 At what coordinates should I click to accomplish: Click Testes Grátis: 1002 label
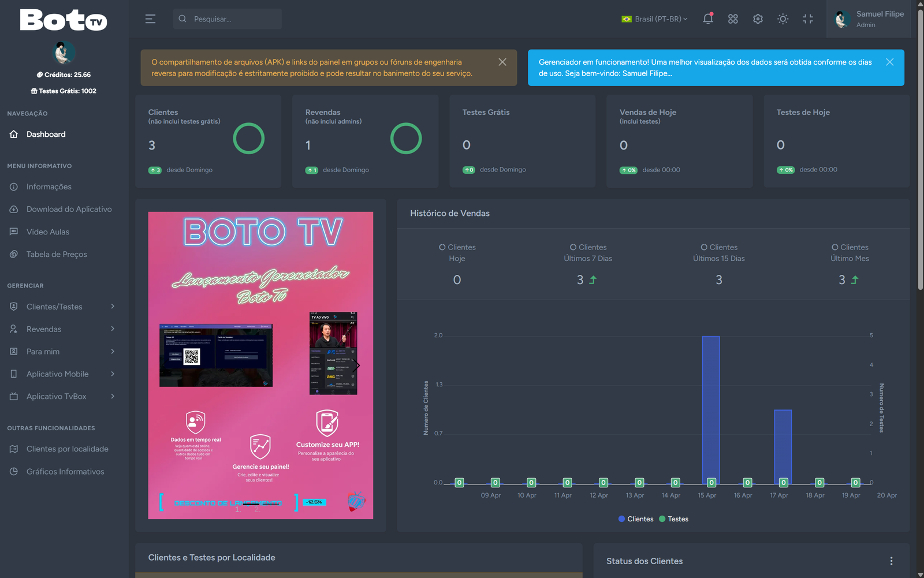pos(64,91)
